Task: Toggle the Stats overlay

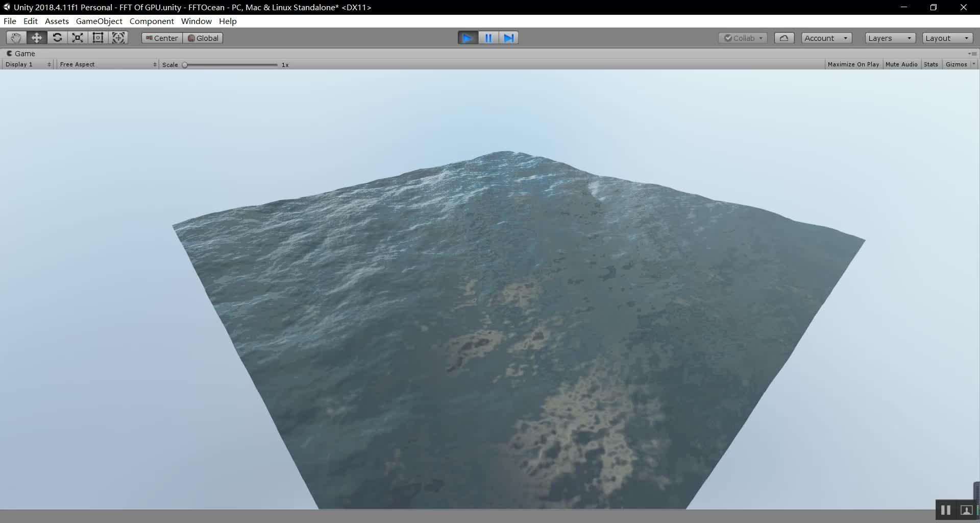Action: pyautogui.click(x=930, y=64)
